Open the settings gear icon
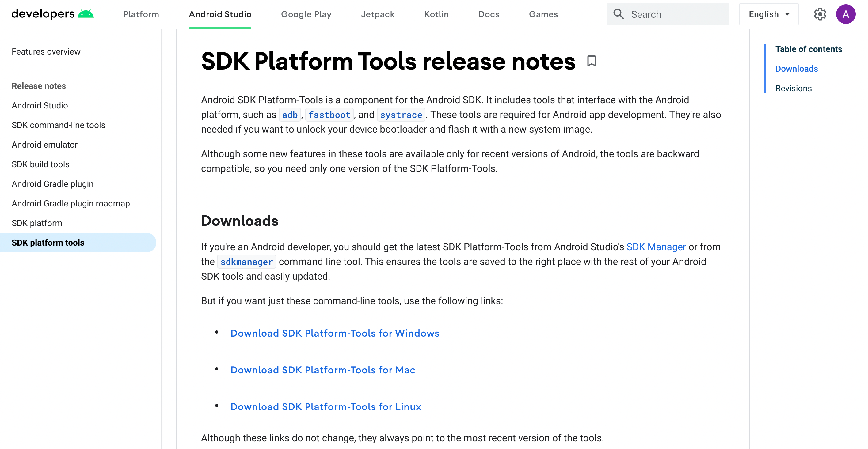Image resolution: width=868 pixels, height=449 pixels. coord(820,14)
